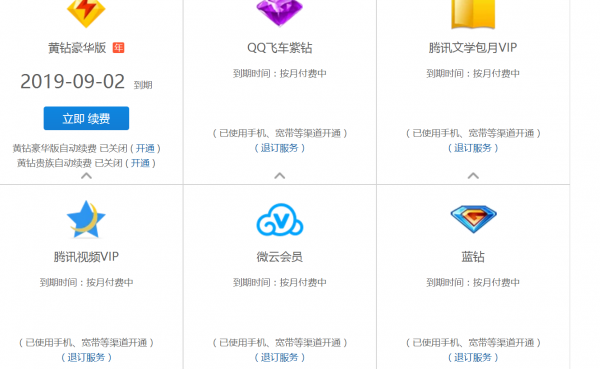The width and height of the screenshot is (600, 369).
Task: Click 开通 for 黄钻豪华版自动续费
Action: 145,149
